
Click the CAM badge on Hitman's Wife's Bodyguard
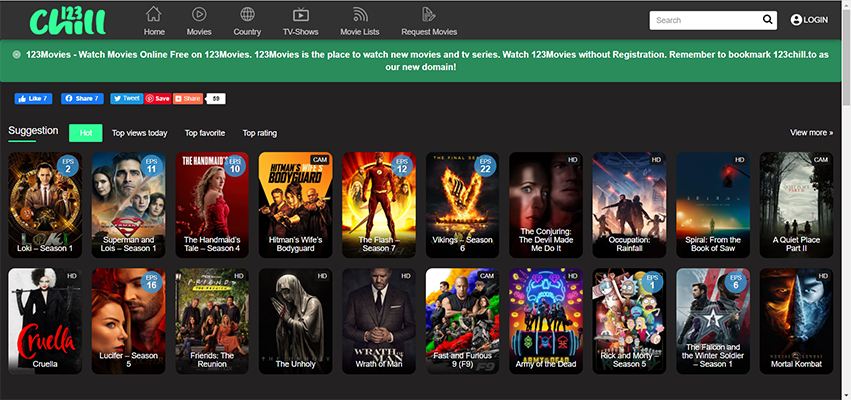pyautogui.click(x=320, y=160)
